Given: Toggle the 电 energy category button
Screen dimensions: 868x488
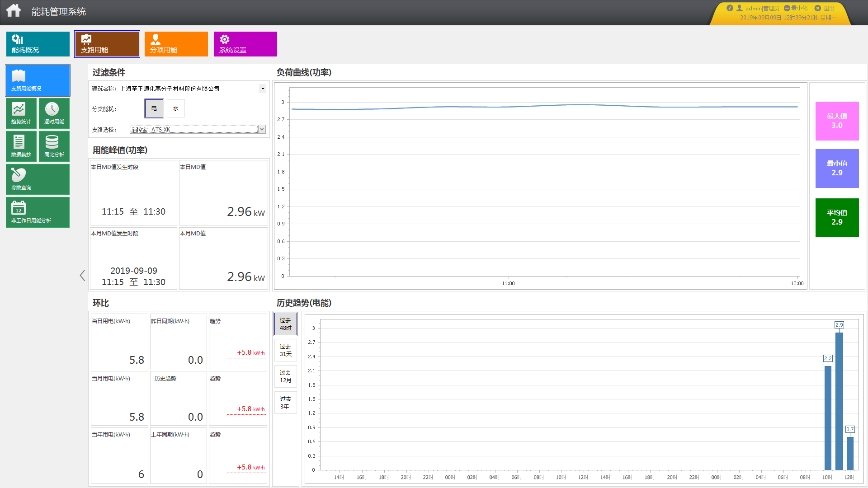Looking at the screenshot, I should point(154,108).
